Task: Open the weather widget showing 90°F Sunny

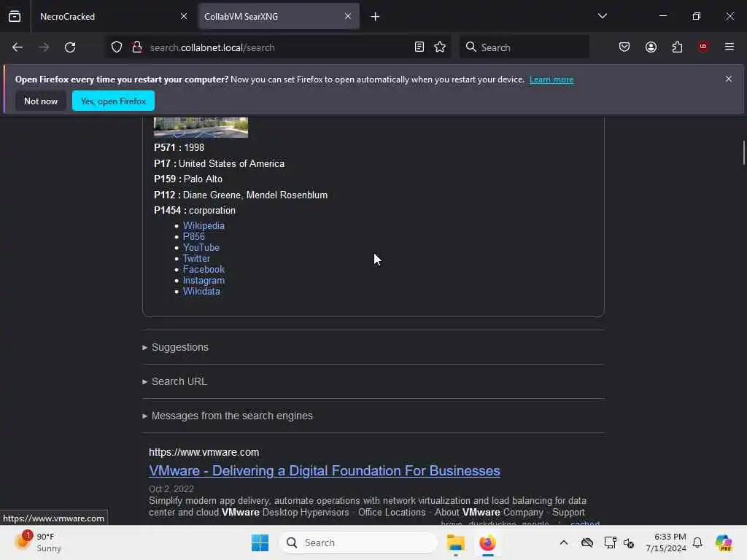Action: pyautogui.click(x=39, y=542)
